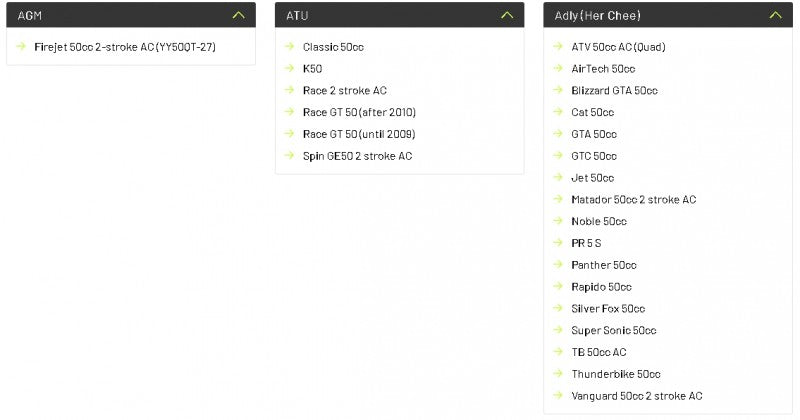Select Spin GE50 2 stroke AC
Viewport: 800px width, 420px height.
357,156
